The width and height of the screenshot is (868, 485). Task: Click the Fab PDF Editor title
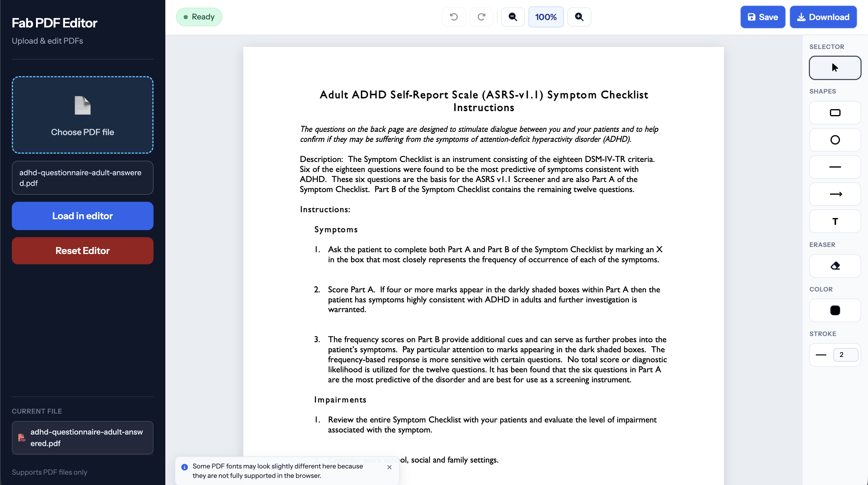(54, 23)
